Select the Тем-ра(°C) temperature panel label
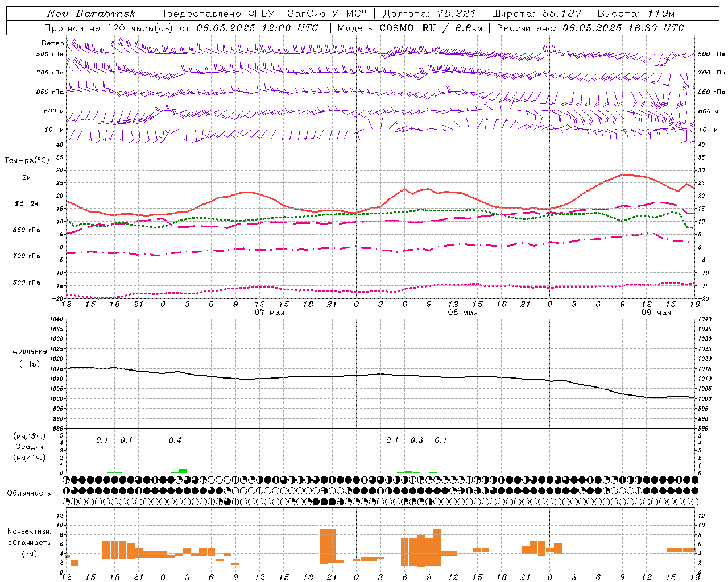Viewport: 728px width, 582px height. pos(27,161)
